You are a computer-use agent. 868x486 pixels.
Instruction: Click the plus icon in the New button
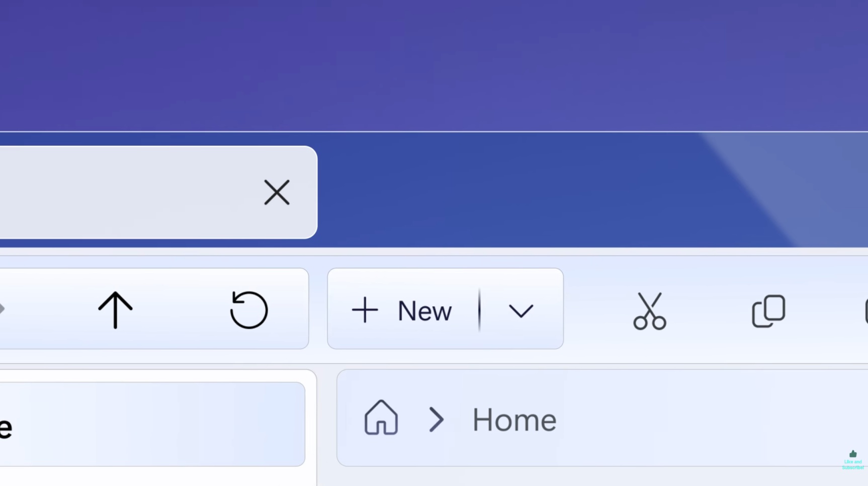click(365, 310)
